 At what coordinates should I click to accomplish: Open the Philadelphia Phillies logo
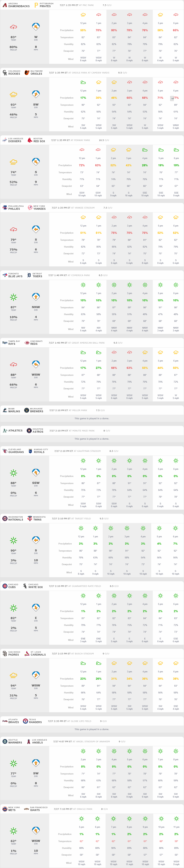click(5, 207)
